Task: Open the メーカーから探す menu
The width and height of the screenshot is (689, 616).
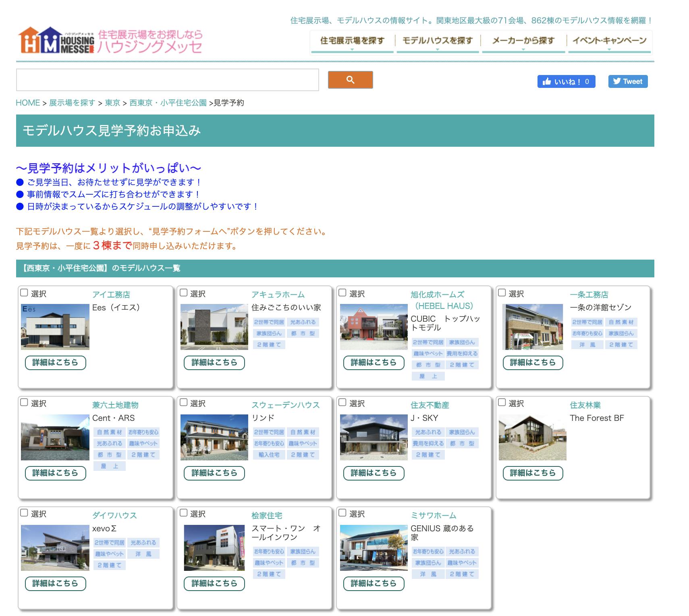Action: 523,42
